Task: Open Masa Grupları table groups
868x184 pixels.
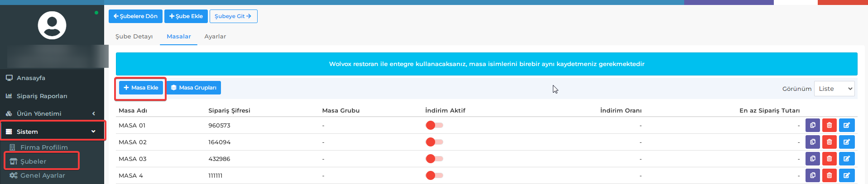Action: tap(193, 88)
